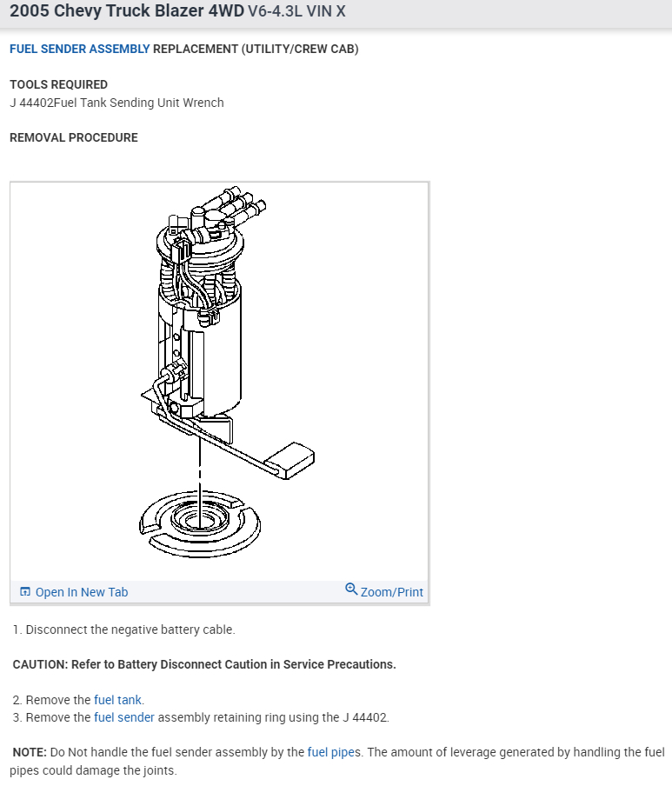This screenshot has width=672, height=786.
Task: Click the Open In New Tab icon
Action: (x=25, y=591)
